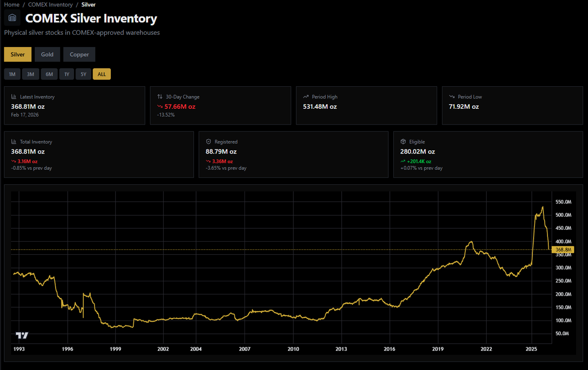Click the Period Low trend icon
Screen dimensions: 588x370
click(452, 97)
